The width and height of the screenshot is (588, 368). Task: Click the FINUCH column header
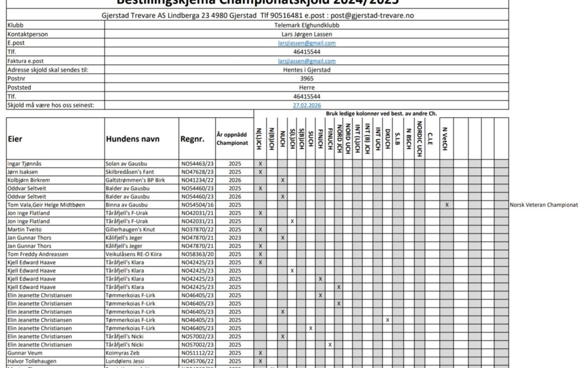pyautogui.click(x=330, y=138)
